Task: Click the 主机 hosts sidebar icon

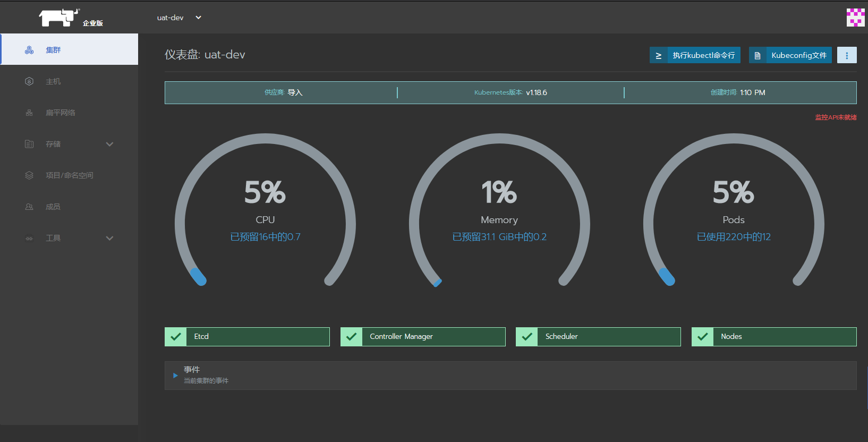Action: point(29,81)
